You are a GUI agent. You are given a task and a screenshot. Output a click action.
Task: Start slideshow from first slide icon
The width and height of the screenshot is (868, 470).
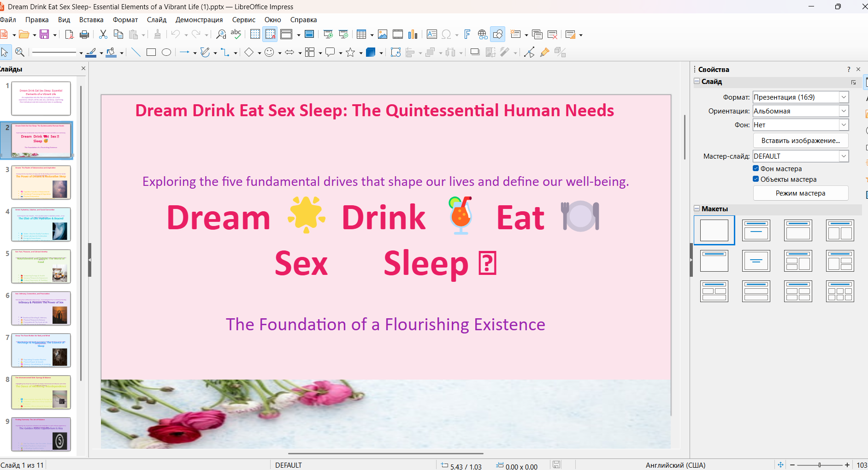click(x=328, y=35)
